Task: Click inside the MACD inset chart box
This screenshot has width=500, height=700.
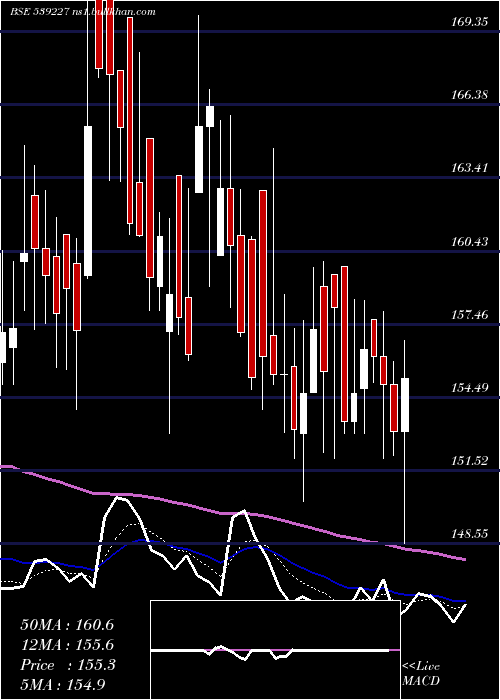Action: pos(275,650)
